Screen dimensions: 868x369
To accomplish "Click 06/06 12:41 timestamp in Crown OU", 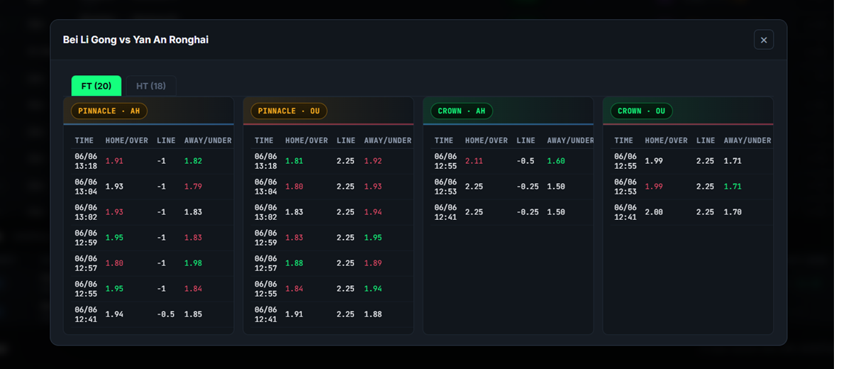I will [x=625, y=212].
